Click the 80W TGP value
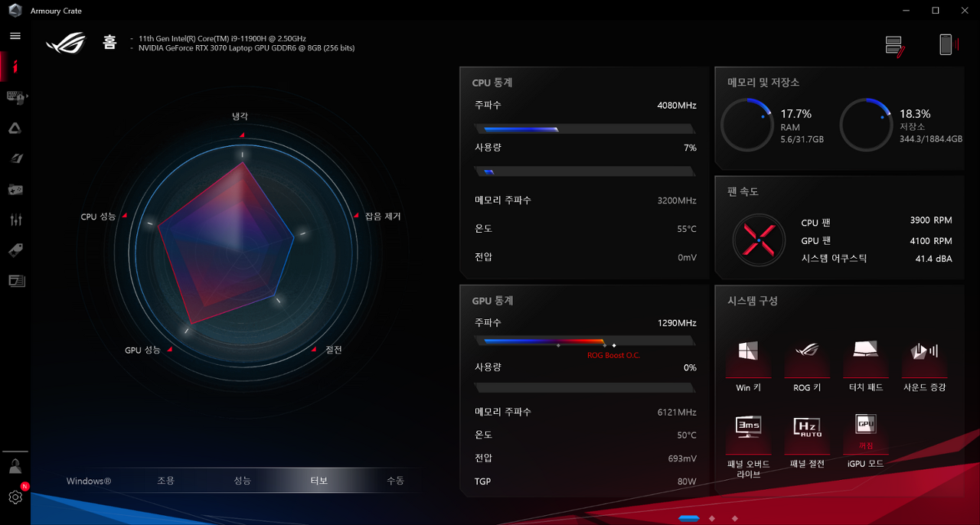This screenshot has height=525, width=980. coord(687,482)
